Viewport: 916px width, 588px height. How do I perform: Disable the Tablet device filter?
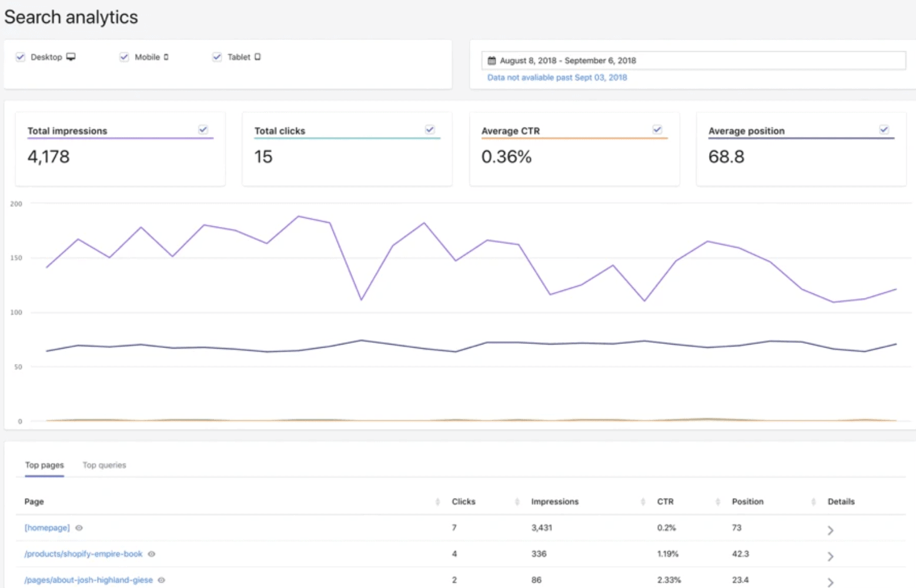point(217,57)
